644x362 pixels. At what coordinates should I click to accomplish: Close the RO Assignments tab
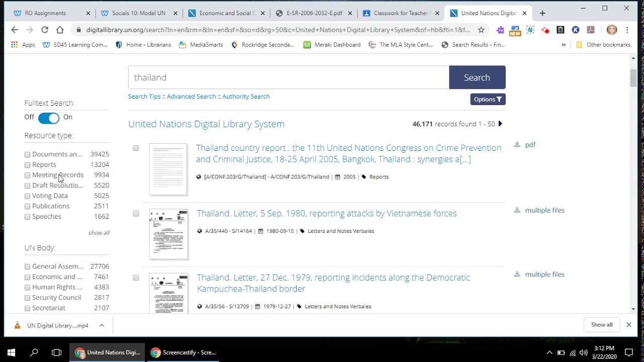pos(88,13)
